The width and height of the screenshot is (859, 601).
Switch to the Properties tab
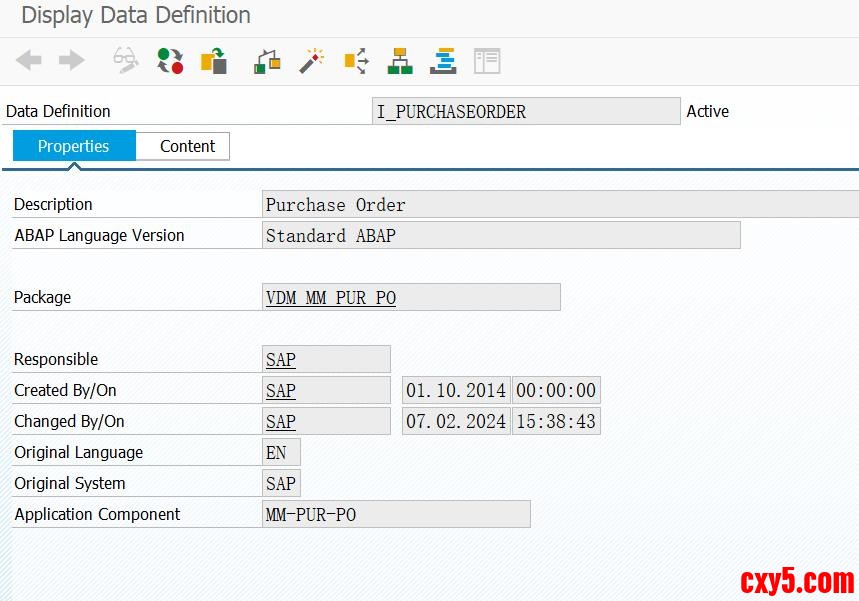click(74, 146)
